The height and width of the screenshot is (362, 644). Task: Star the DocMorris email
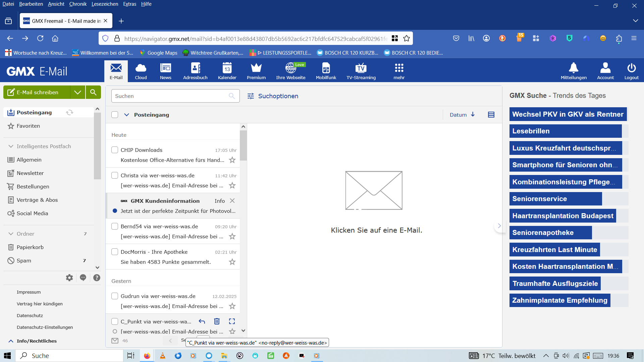click(232, 262)
